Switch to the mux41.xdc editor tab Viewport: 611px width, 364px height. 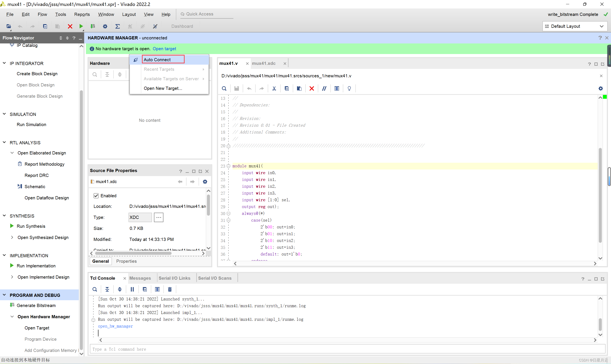point(264,63)
